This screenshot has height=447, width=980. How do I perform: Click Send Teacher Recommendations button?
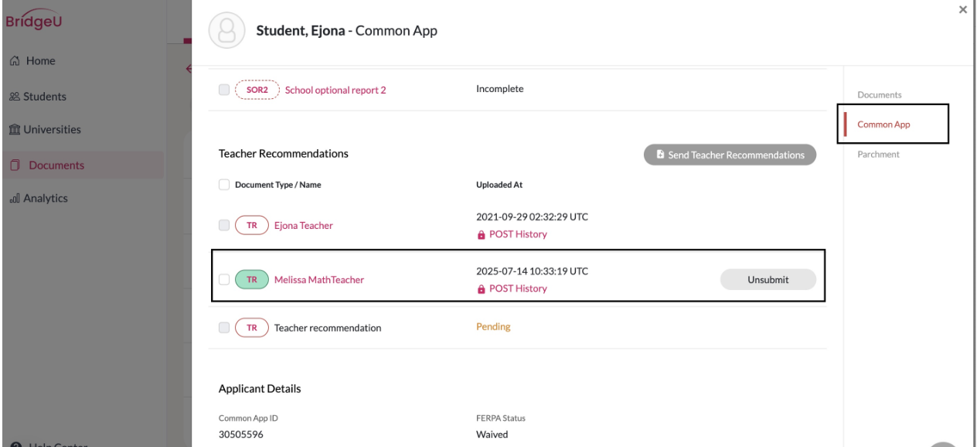pos(730,155)
